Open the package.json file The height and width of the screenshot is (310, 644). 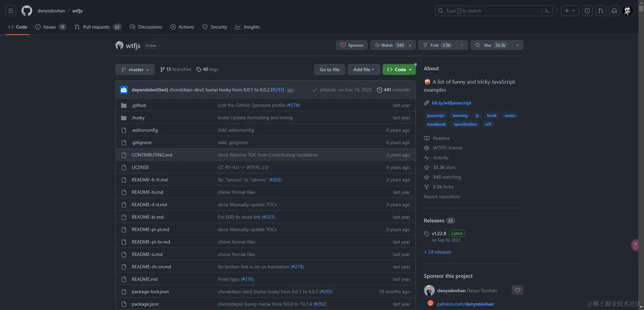tap(145, 304)
